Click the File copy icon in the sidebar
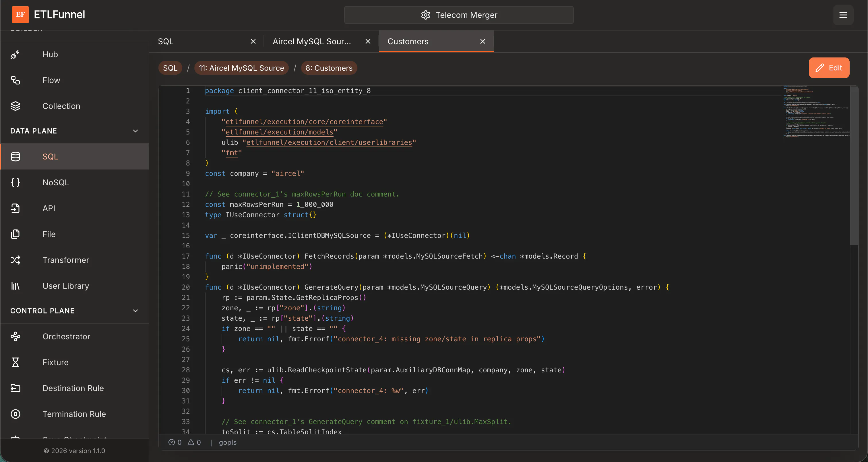 click(x=15, y=234)
